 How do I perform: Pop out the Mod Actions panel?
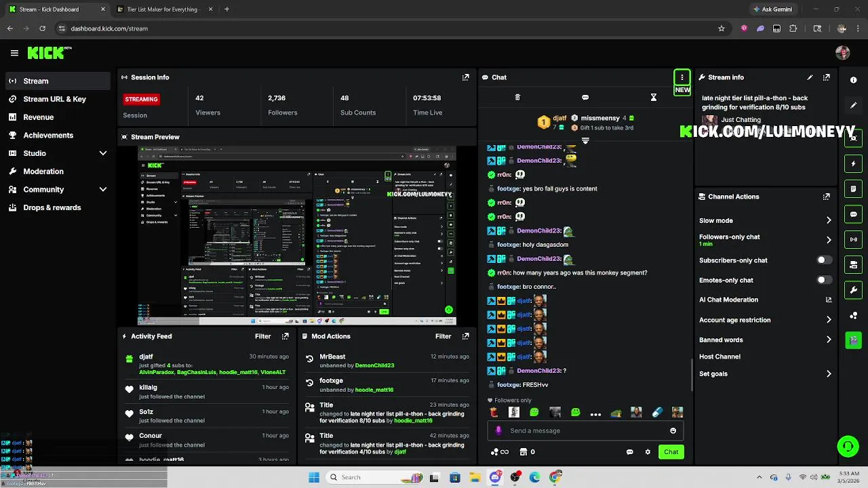coord(465,336)
